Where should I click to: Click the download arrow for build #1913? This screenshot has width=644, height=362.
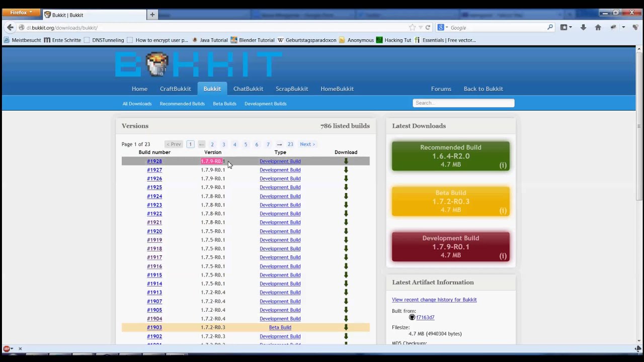click(x=346, y=293)
